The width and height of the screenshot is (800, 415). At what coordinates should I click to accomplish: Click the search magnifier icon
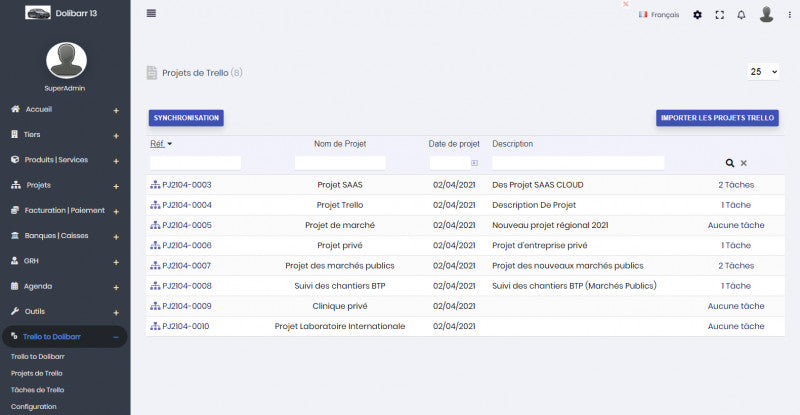pos(730,163)
